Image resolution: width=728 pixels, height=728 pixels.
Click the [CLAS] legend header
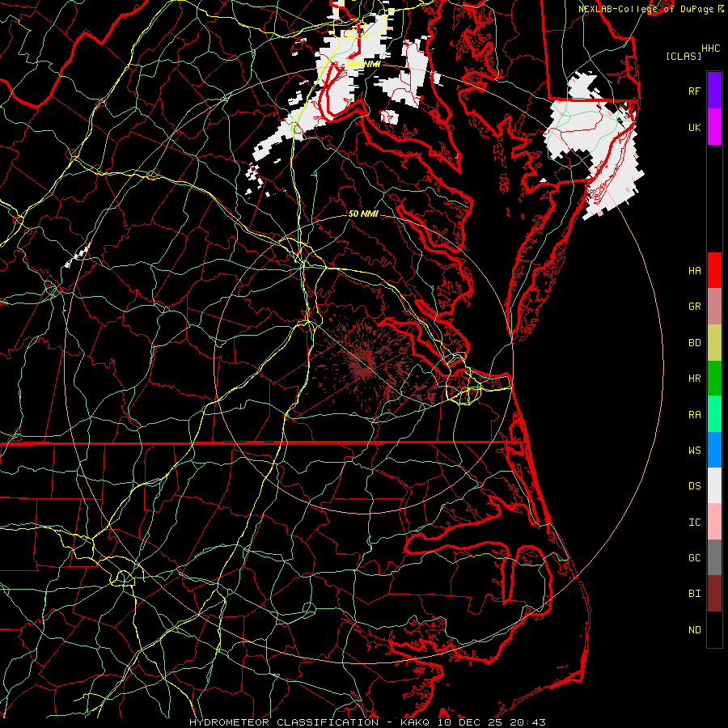point(684,56)
